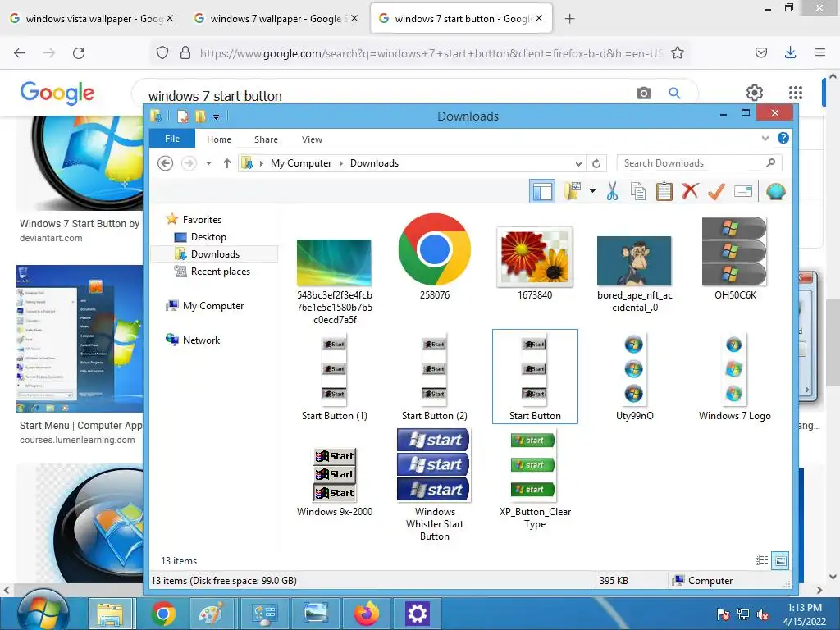This screenshot has height=630, width=840.
Task: Switch to windows vista wallpaper browser tab
Action: pyautogui.click(x=92, y=19)
